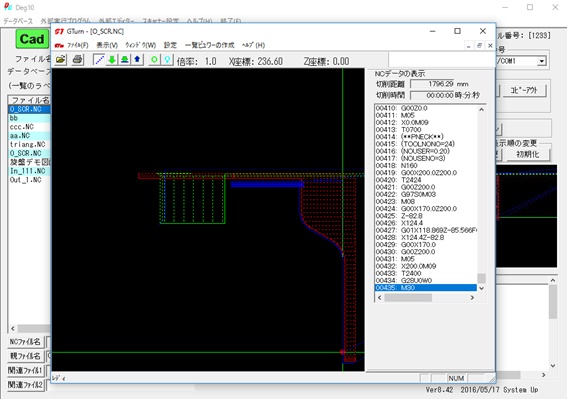Click the 切削時間 value field

point(432,95)
